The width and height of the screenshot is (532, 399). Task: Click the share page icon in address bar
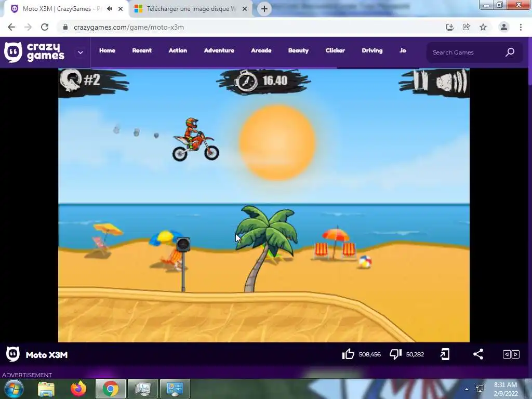[467, 27]
